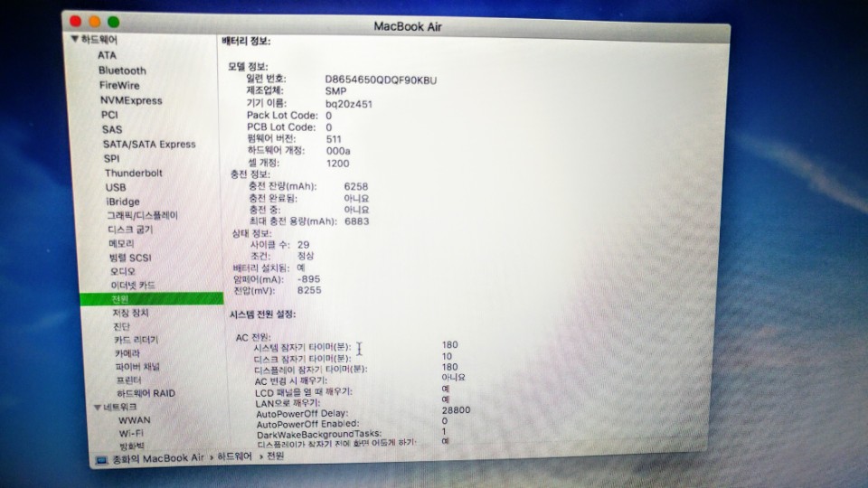Select 저장 장치 in the sidebar

[131, 313]
